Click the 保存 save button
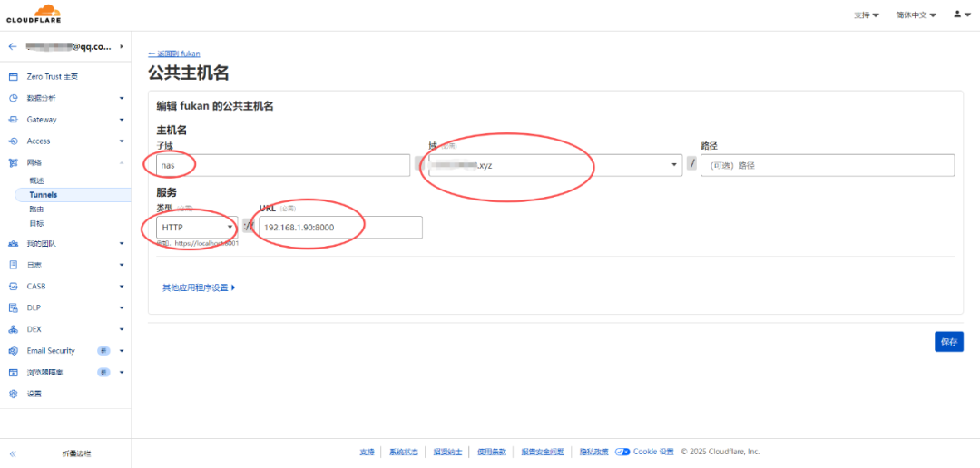 (x=949, y=342)
